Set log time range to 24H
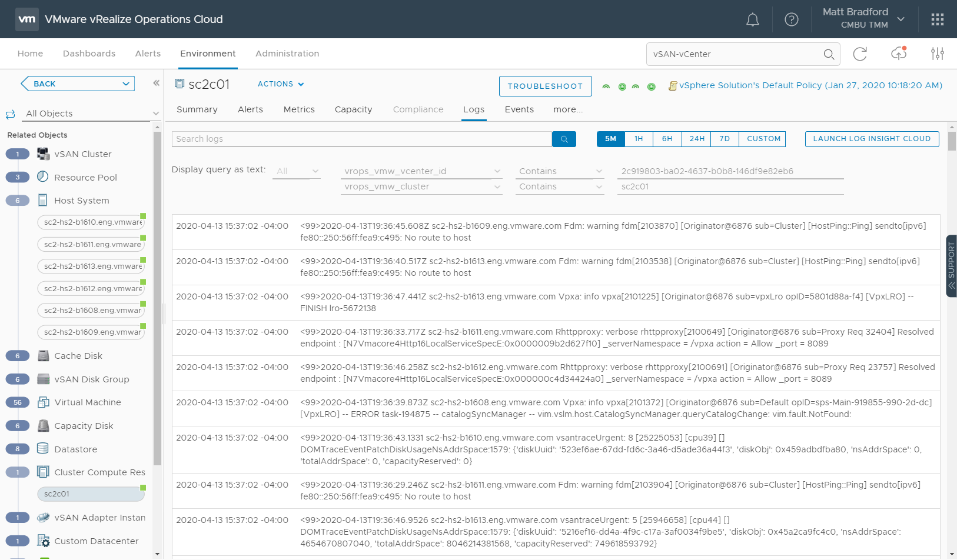Screen dimensions: 957x560 point(697,139)
